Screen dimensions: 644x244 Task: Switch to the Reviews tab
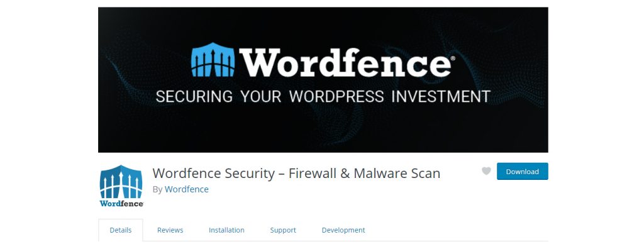tap(170, 230)
